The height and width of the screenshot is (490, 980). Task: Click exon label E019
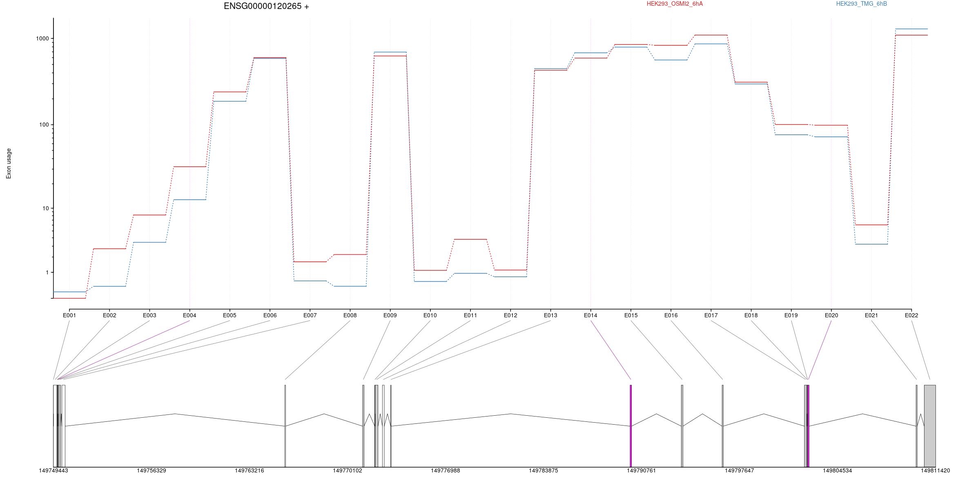791,315
